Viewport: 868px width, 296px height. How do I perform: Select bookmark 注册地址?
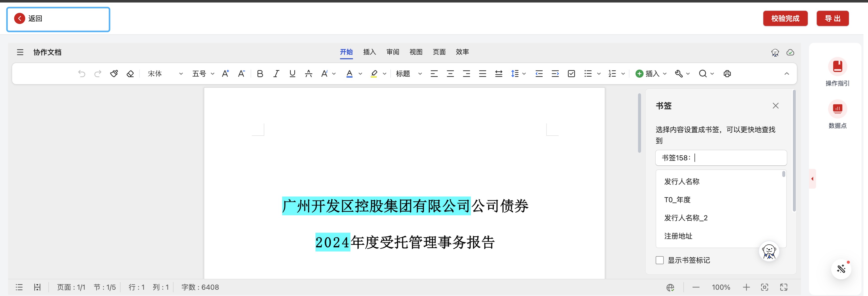point(678,236)
